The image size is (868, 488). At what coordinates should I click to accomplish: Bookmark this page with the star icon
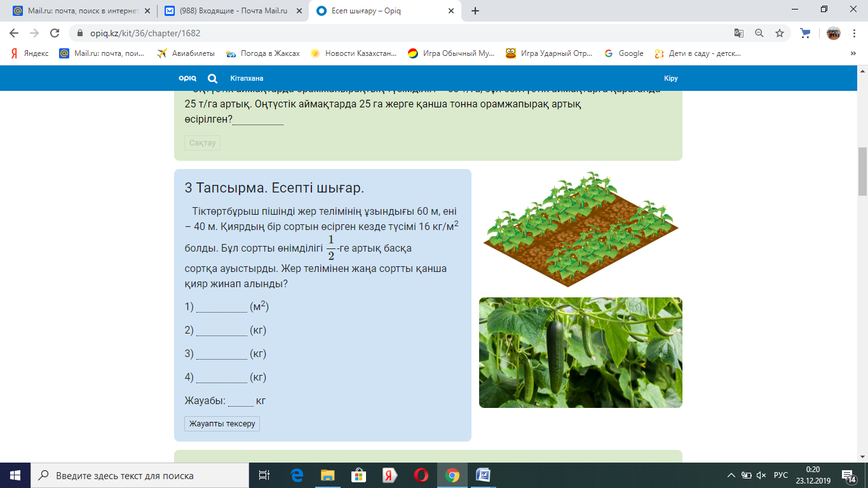[x=779, y=33]
